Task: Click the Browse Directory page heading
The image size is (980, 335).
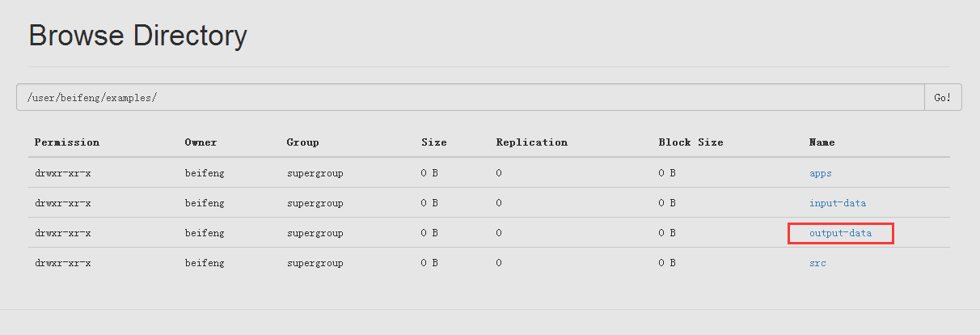Action: coord(137,36)
